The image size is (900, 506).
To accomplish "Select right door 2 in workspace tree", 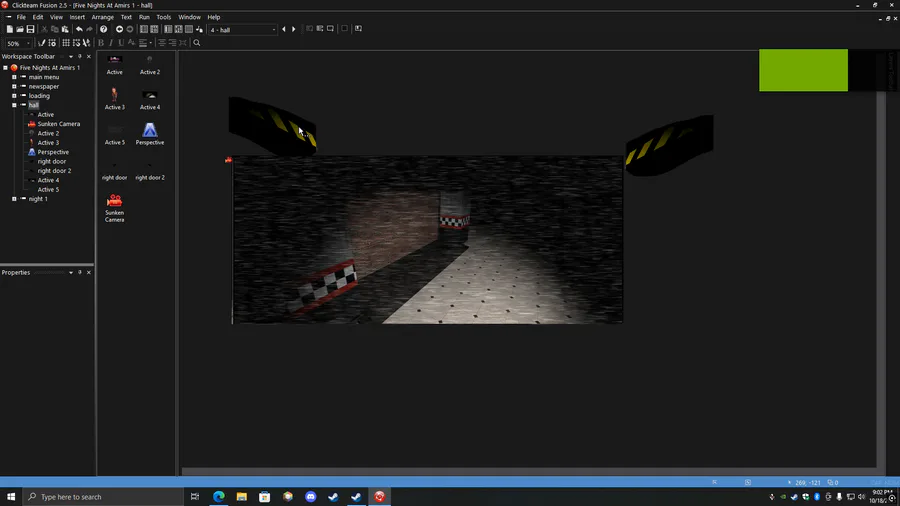I will [x=55, y=171].
